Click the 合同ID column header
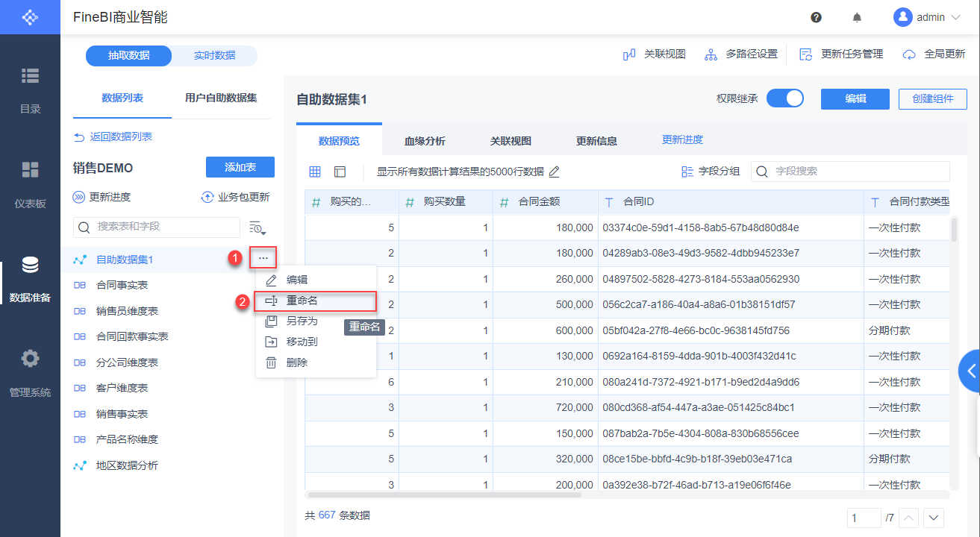The image size is (980, 537). 731,201
